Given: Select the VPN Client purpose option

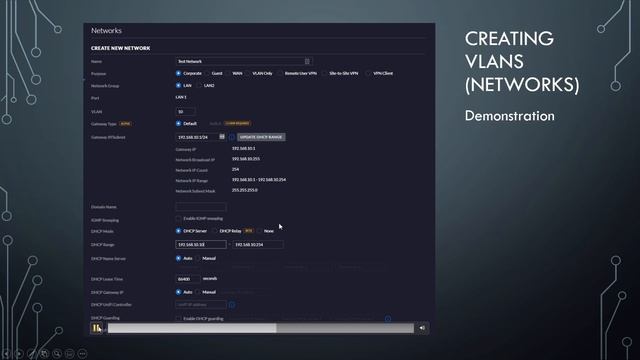Looking at the screenshot, I should click(368, 73).
